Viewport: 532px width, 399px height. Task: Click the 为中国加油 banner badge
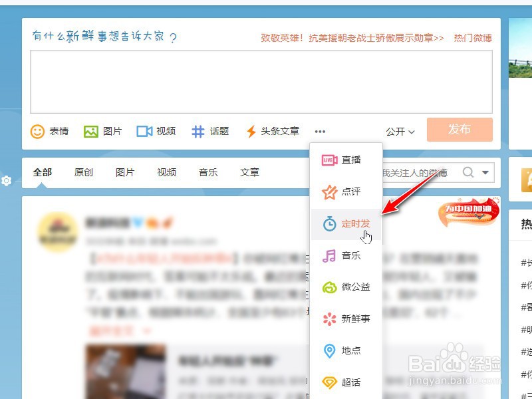click(x=469, y=212)
